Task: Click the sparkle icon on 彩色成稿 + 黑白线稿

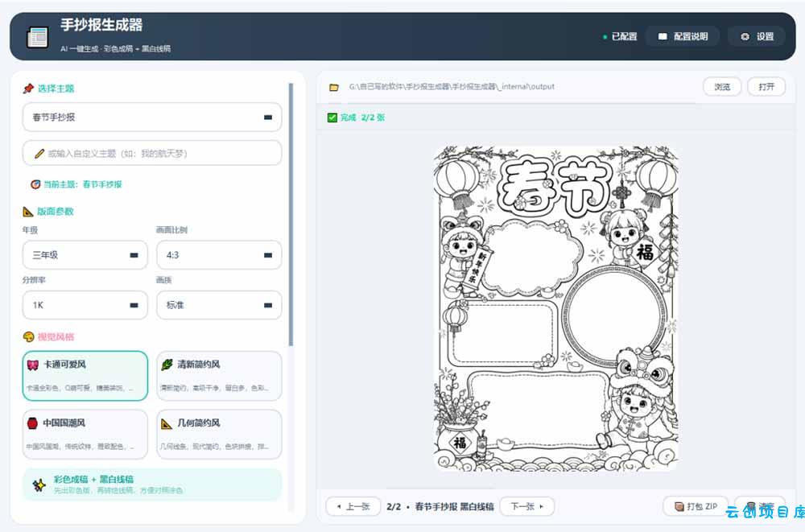Action: 39,485
